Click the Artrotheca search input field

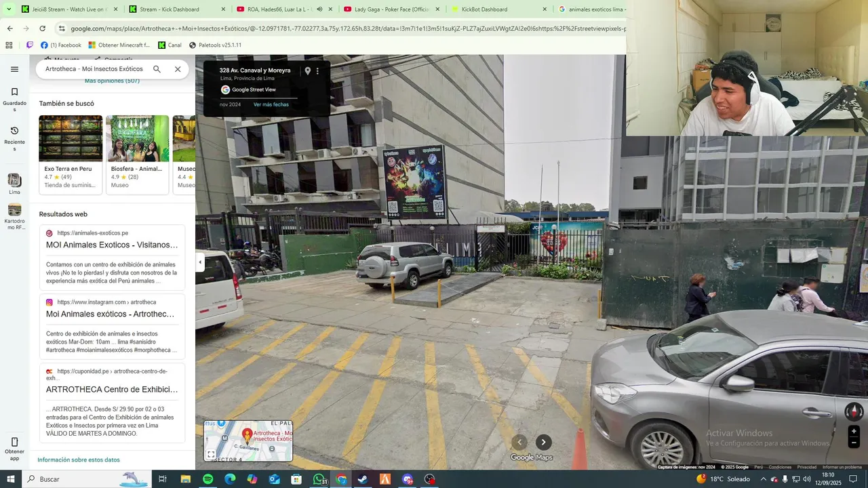(x=94, y=69)
